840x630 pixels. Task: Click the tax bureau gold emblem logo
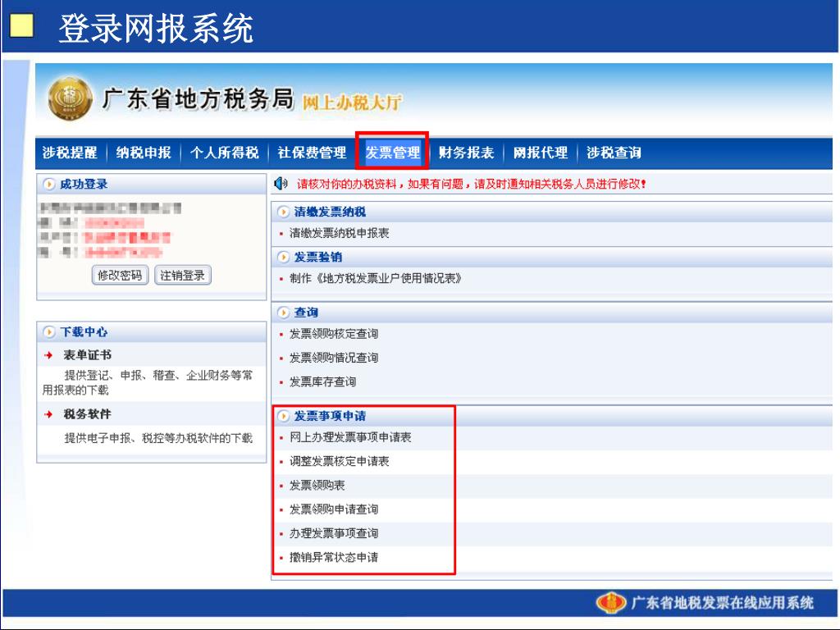pyautogui.click(x=71, y=98)
